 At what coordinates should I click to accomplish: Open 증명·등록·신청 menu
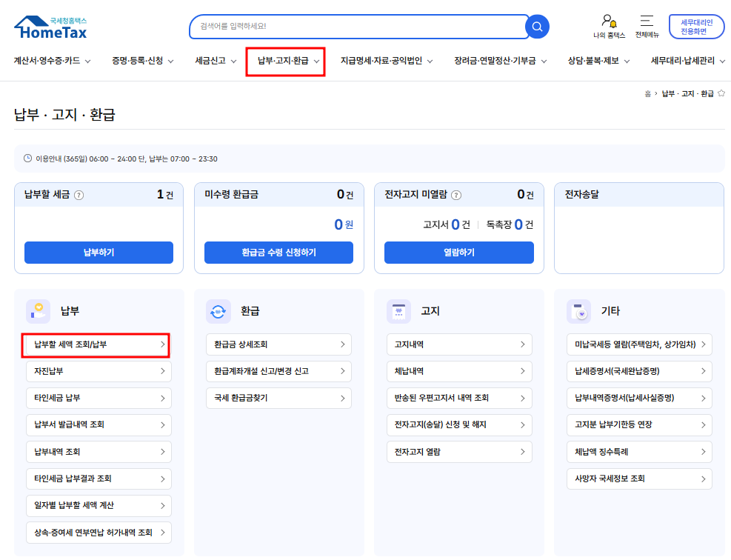[142, 61]
